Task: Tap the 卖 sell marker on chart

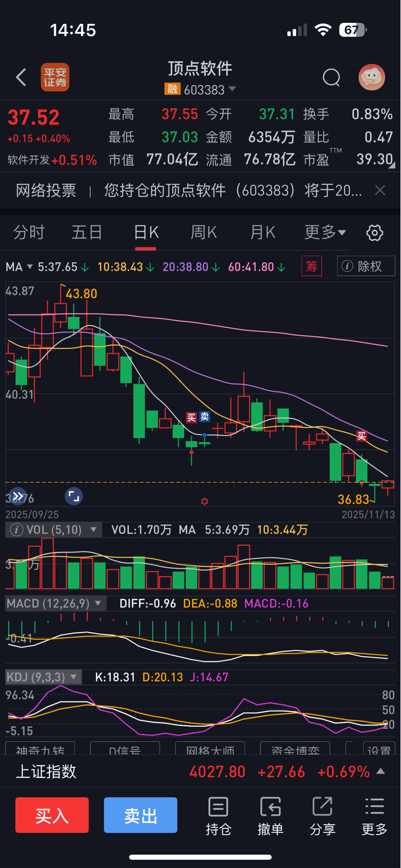Action: coord(204,417)
